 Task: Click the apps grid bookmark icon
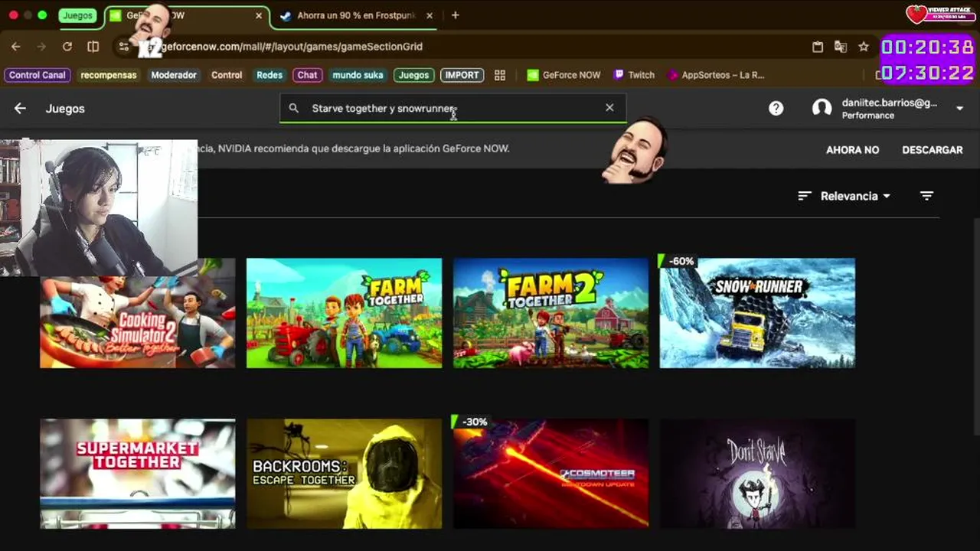point(500,75)
